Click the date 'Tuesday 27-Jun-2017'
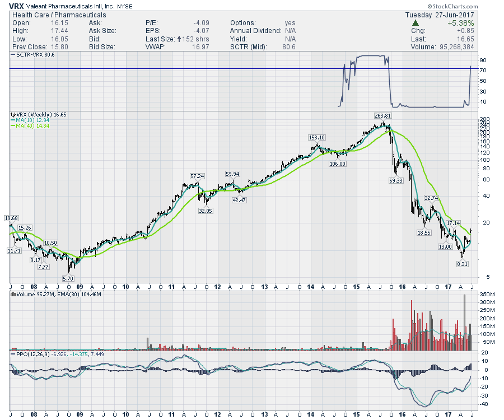The width and height of the screenshot is (504, 420). tap(440, 15)
